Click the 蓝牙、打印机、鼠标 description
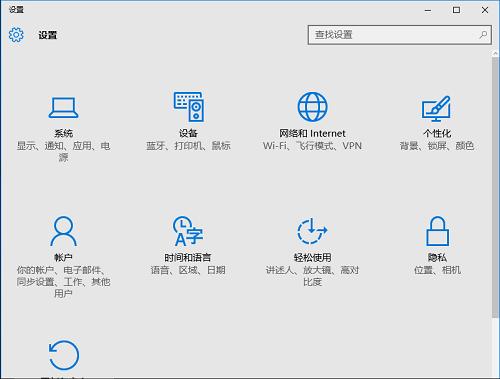 [188, 146]
